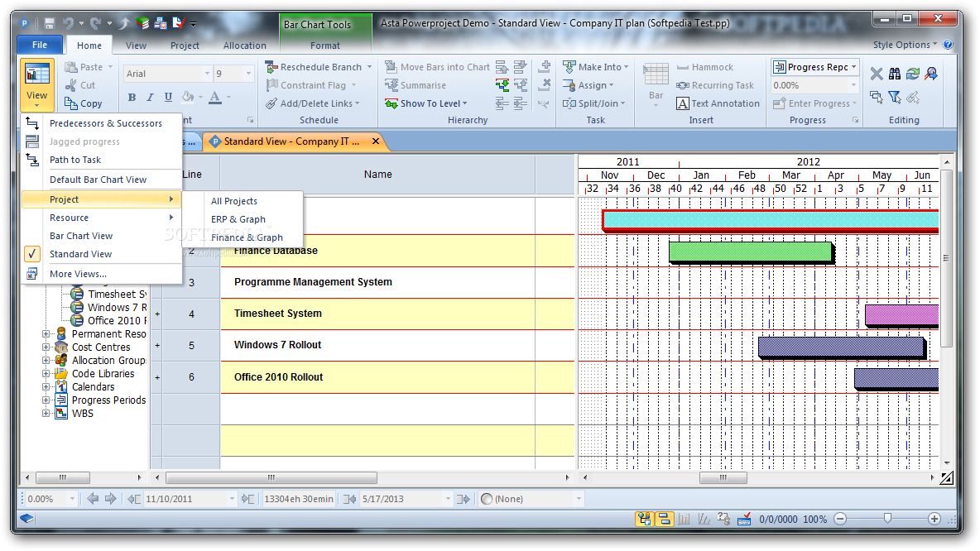The image size is (980, 551).
Task: Click the red check calendar icon in status bar
Action: (744, 519)
